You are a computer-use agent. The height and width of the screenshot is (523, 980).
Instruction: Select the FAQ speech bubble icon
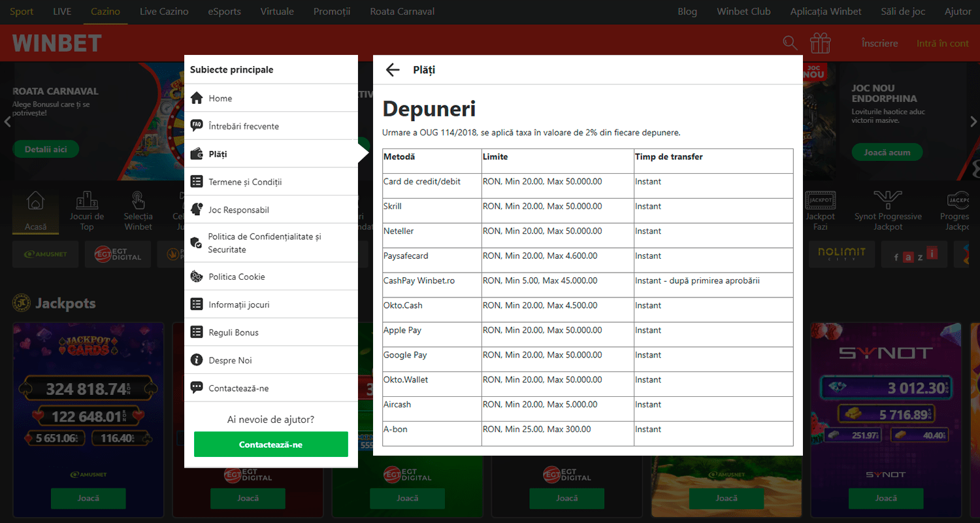click(x=197, y=126)
